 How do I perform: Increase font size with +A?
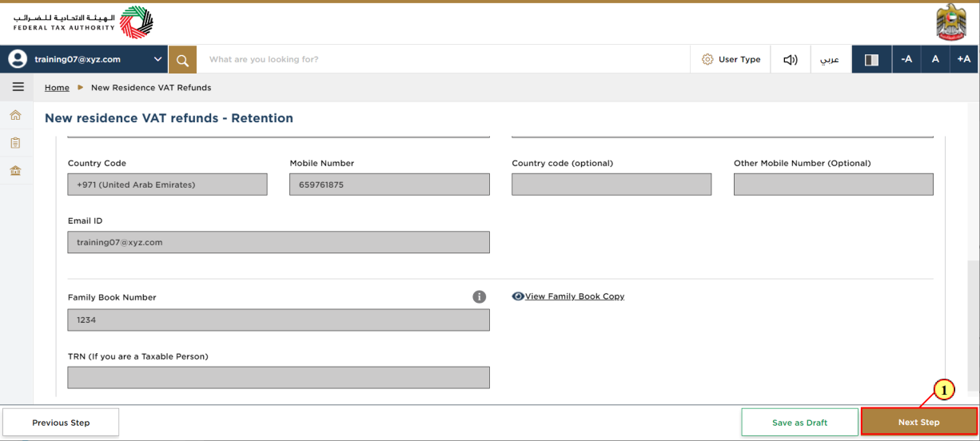(x=964, y=59)
